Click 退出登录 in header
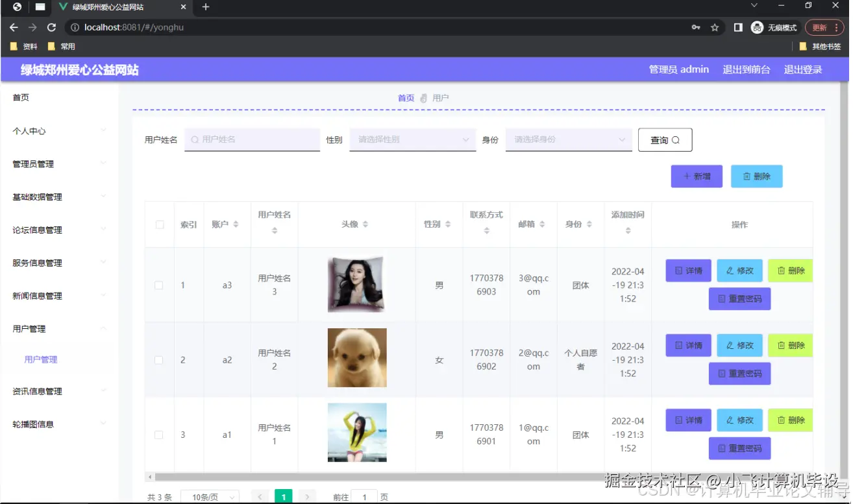The width and height of the screenshot is (853, 504). click(x=803, y=69)
